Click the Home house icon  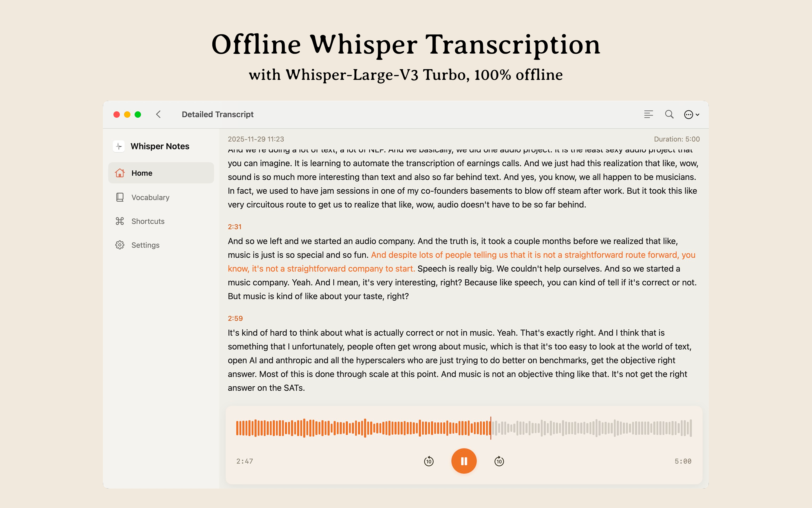[120, 173]
